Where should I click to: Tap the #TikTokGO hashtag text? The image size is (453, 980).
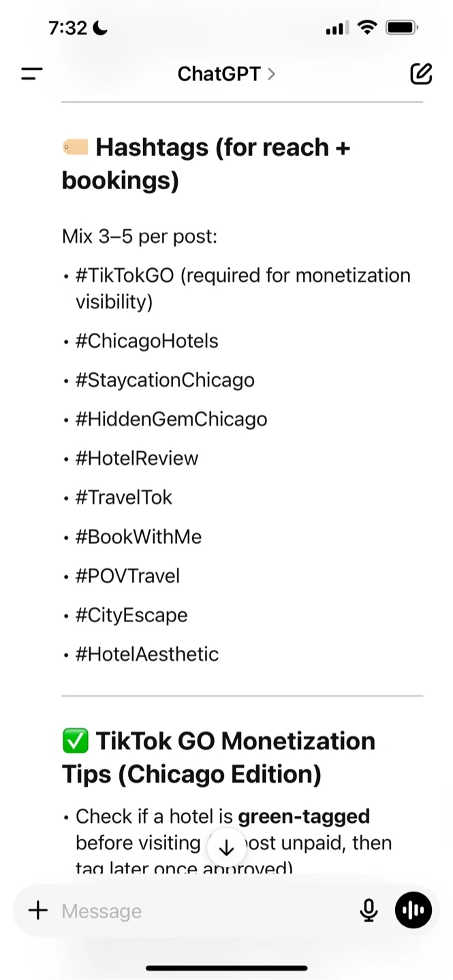[125, 276]
